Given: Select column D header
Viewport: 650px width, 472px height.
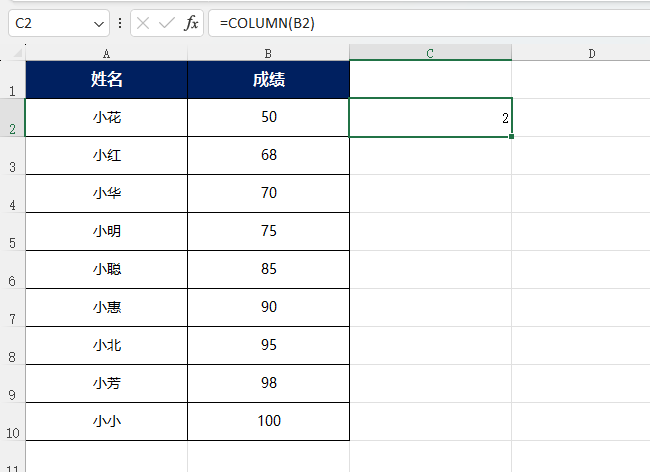Looking at the screenshot, I should pyautogui.click(x=592, y=53).
